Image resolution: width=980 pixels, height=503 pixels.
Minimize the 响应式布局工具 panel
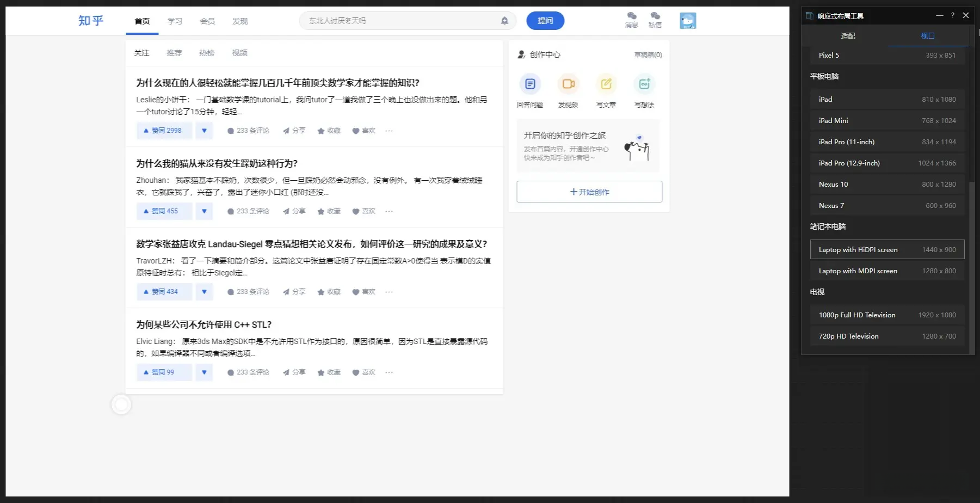click(x=939, y=15)
